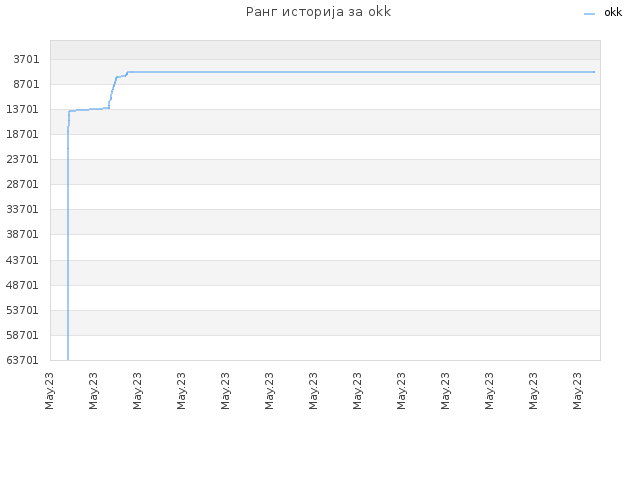The image size is (640, 480).
Task: Click the 33701 y-axis label
Action: [x=23, y=209]
